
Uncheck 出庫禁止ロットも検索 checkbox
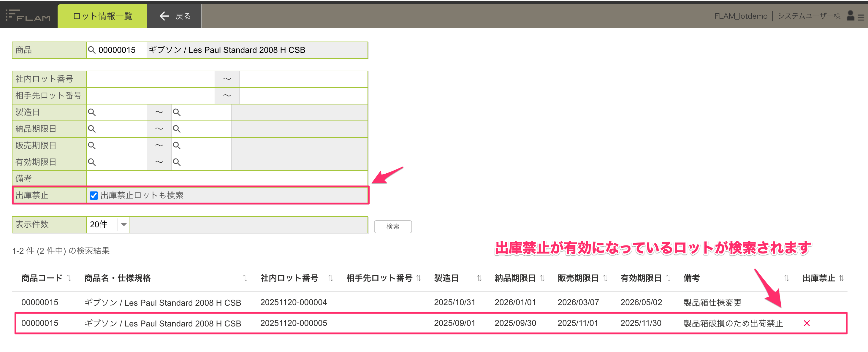[94, 195]
